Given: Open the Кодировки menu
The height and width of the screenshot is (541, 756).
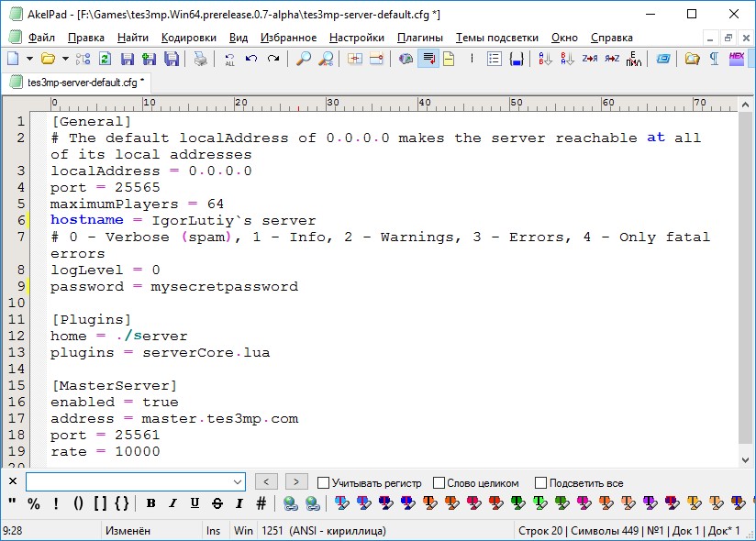Looking at the screenshot, I should (188, 38).
